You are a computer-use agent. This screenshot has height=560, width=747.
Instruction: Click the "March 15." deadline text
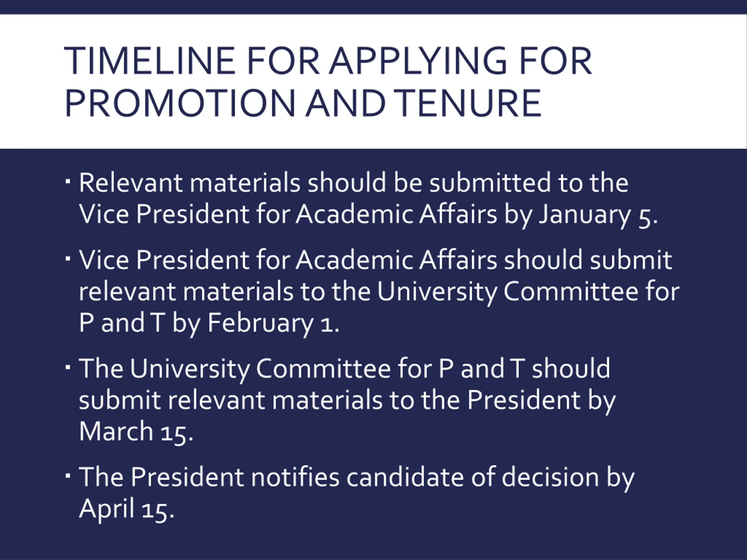click(136, 431)
